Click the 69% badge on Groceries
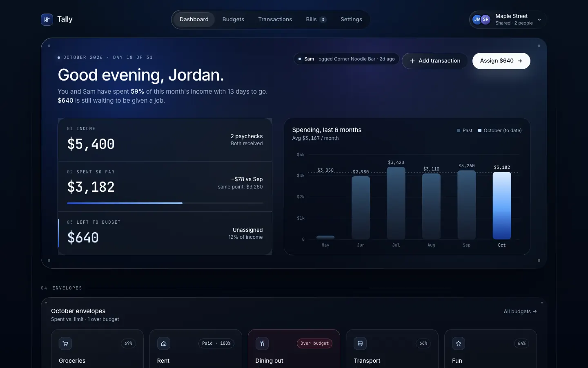This screenshot has width=588, height=368. [129, 343]
